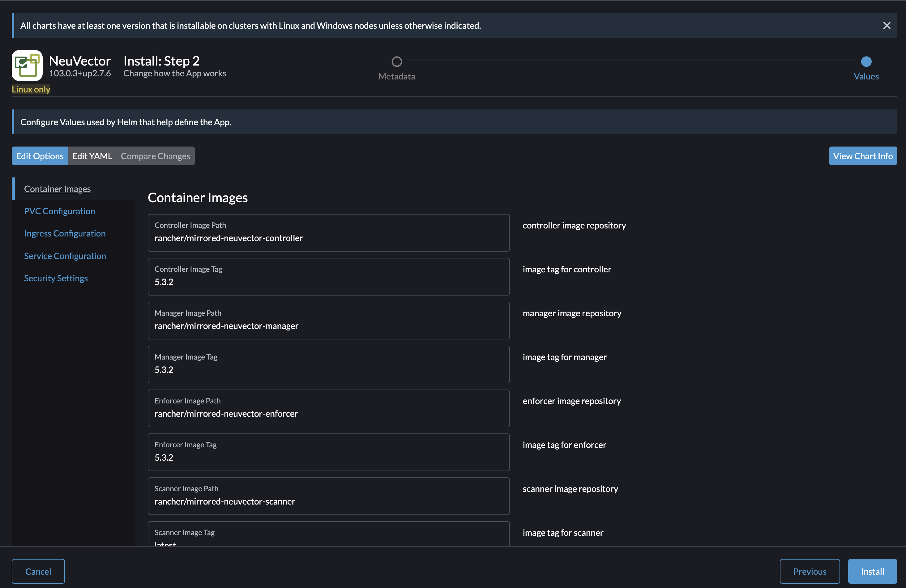Click the 'image tag for manager' description

[565, 357]
